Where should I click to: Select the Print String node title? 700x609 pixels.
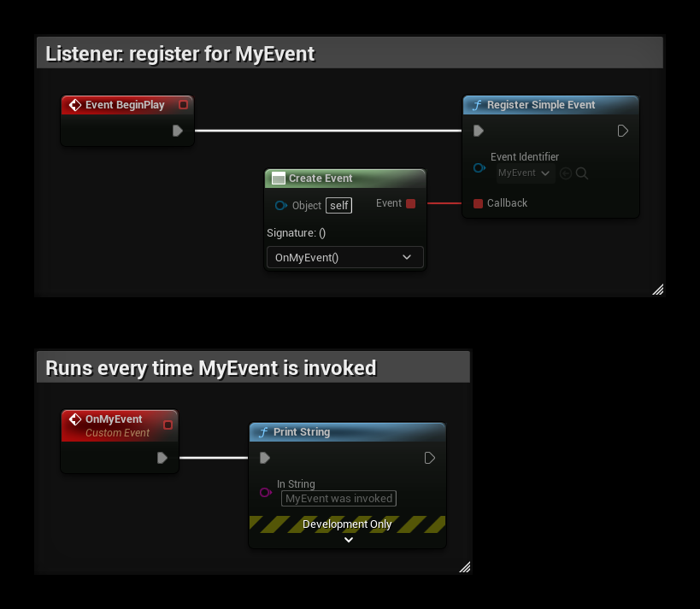pyautogui.click(x=302, y=432)
